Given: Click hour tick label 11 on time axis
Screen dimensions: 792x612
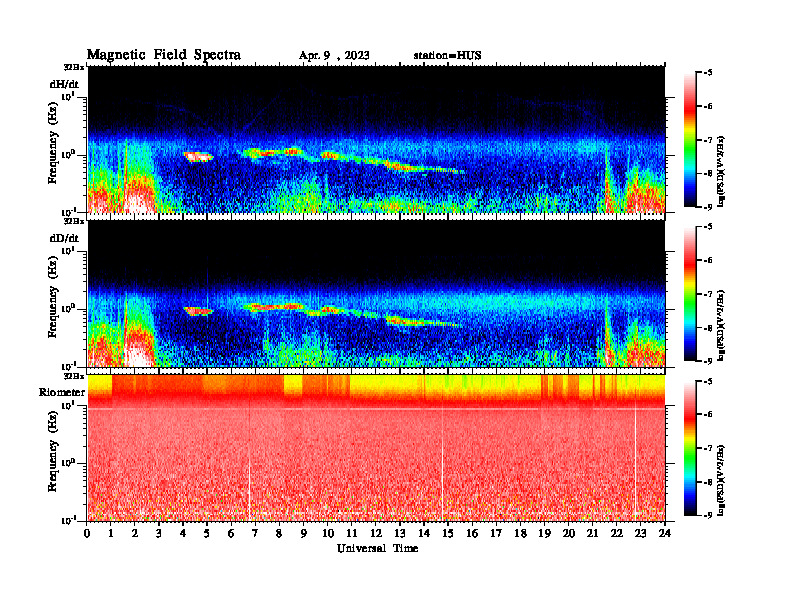Looking at the screenshot, I should coord(352,533).
